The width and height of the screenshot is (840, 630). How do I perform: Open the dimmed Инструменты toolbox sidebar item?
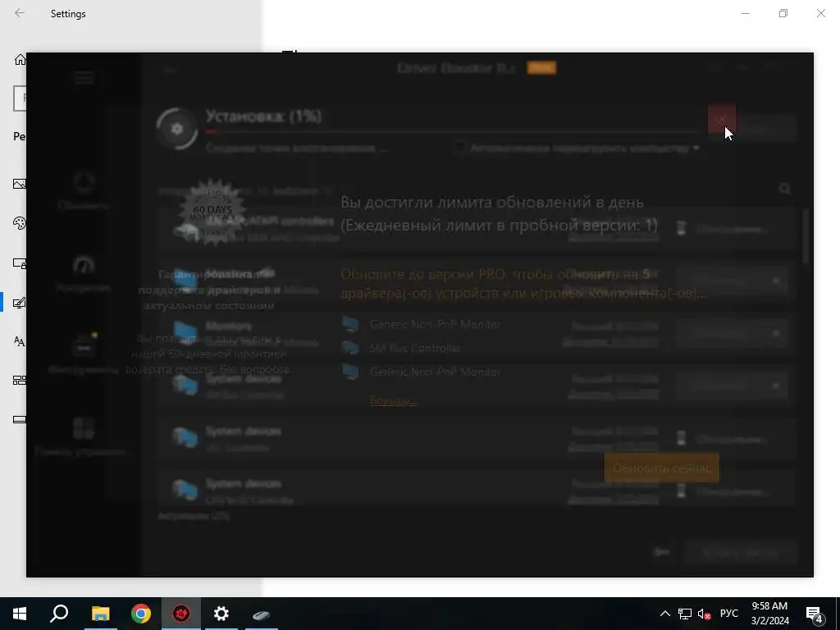(x=83, y=354)
